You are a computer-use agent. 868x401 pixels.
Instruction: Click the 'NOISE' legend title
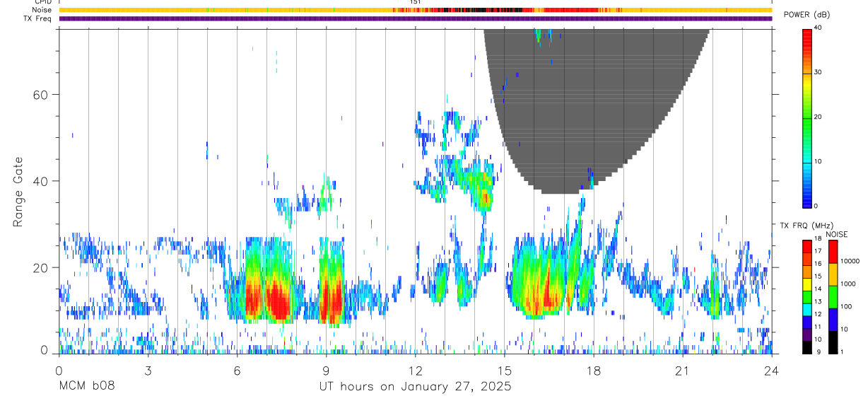click(836, 234)
